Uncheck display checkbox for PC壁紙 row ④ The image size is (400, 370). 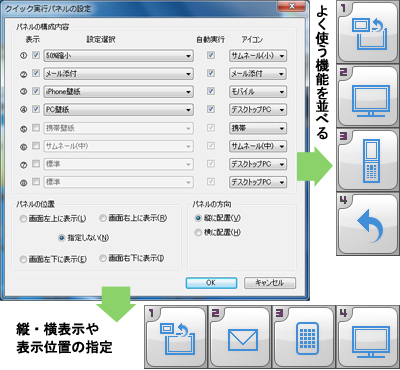(x=36, y=109)
